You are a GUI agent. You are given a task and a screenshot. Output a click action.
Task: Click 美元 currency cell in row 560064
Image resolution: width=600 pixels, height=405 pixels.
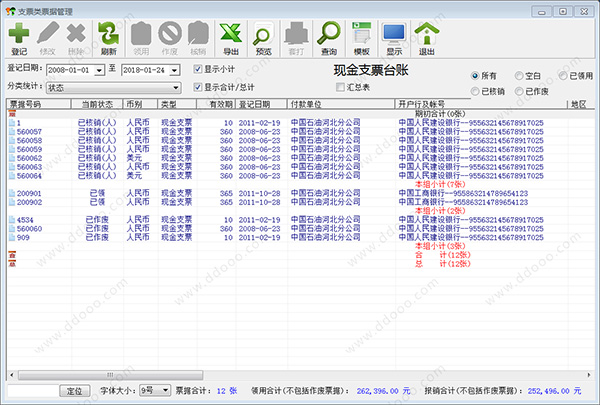(134, 175)
